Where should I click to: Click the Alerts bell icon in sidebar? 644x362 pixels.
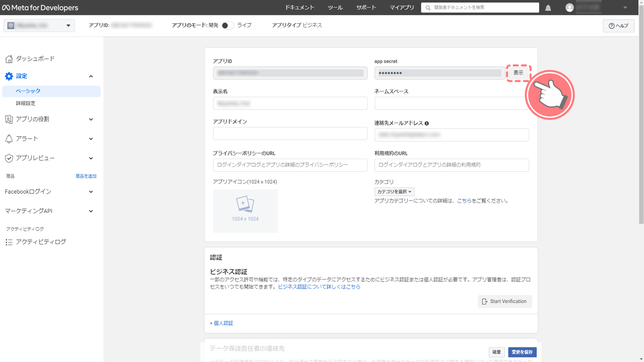pyautogui.click(x=9, y=139)
